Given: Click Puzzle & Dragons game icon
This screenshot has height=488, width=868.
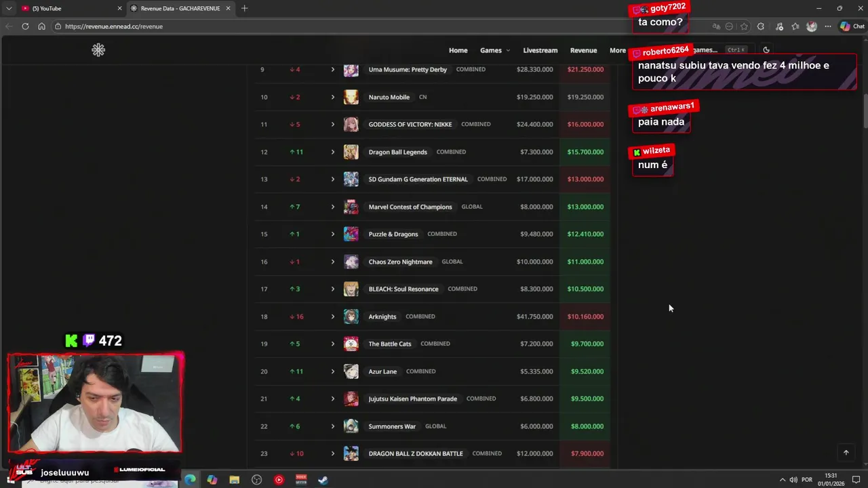Looking at the screenshot, I should [351, 235].
